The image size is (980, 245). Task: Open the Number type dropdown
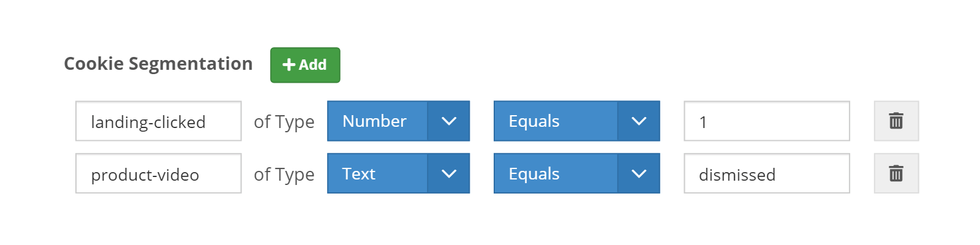point(399,121)
